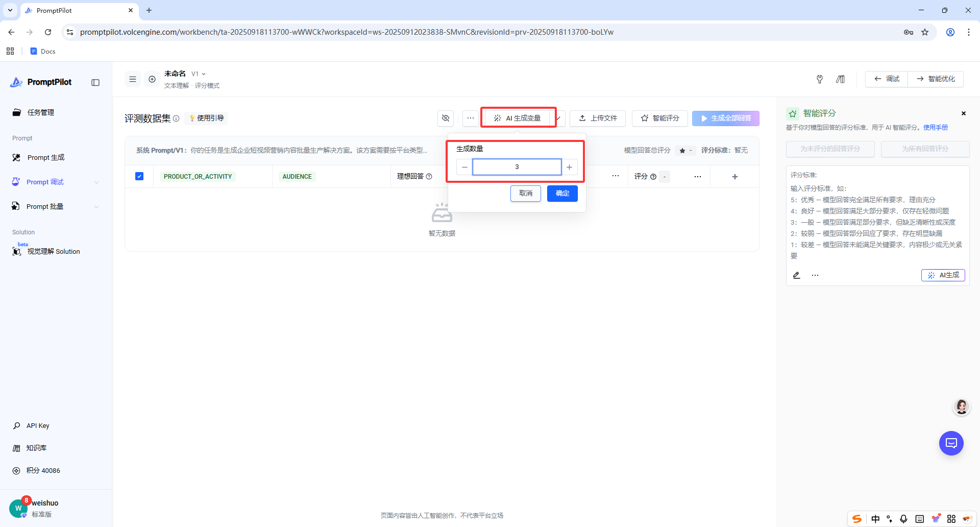Add a new column with the plus icon
This screenshot has height=527, width=980.
(x=735, y=177)
